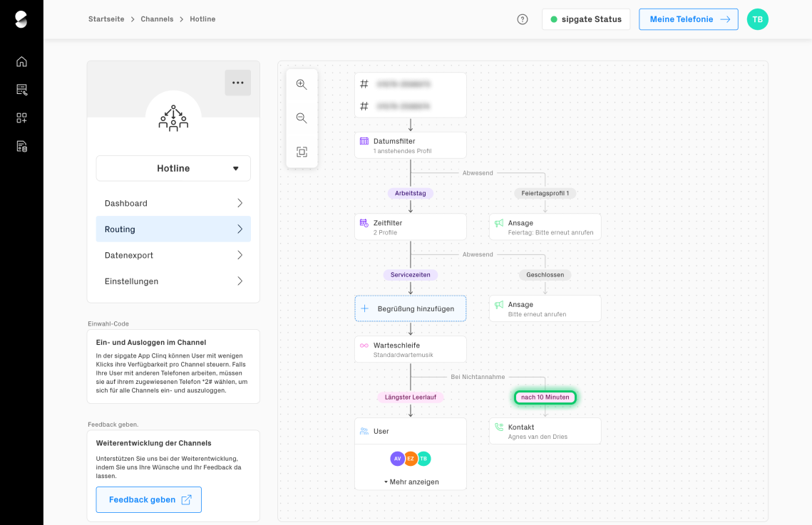Open the Hotline channel dropdown
Viewport: 812px width, 525px height.
click(173, 169)
